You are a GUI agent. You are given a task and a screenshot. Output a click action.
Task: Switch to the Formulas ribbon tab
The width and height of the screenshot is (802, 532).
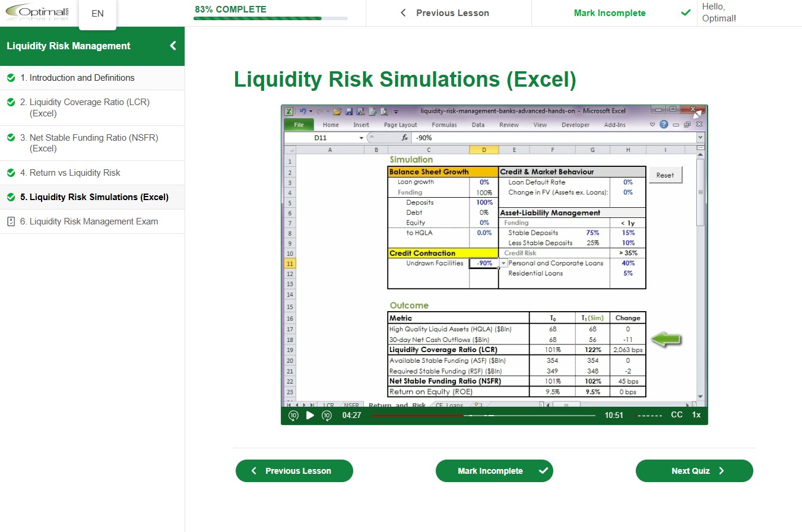point(444,125)
